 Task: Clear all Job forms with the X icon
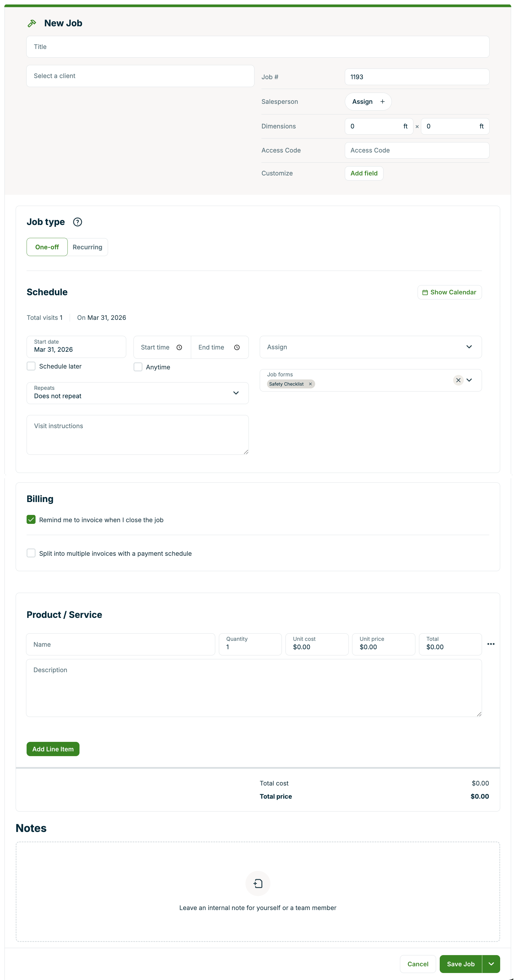click(458, 380)
